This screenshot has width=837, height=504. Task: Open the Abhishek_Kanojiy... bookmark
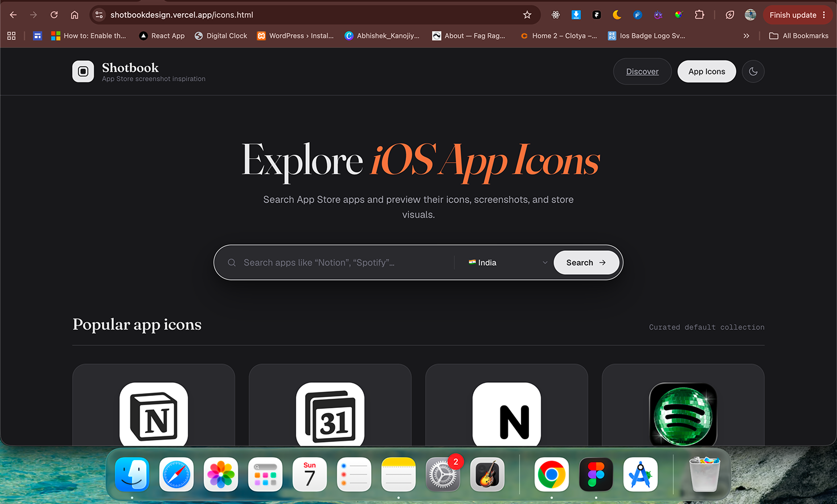click(x=382, y=36)
